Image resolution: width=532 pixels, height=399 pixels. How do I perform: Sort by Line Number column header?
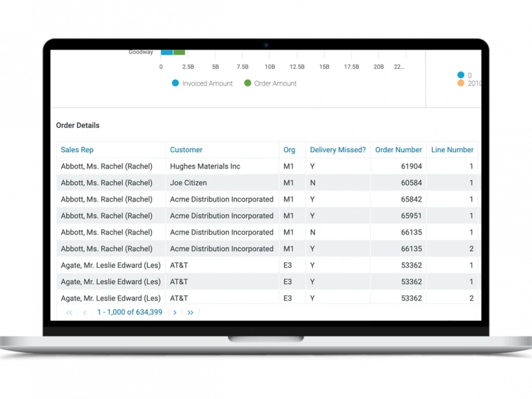tap(452, 150)
